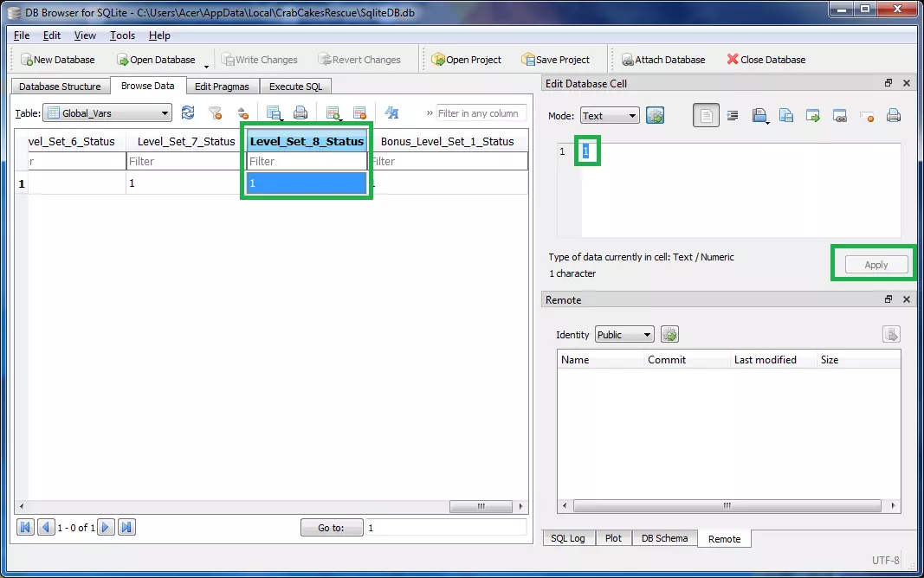
Task: Close the Remote panel
Action: click(x=907, y=299)
